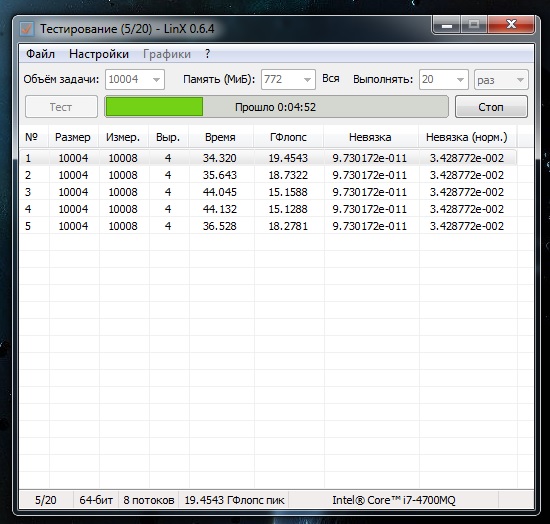Open the Файл menu

(40, 54)
